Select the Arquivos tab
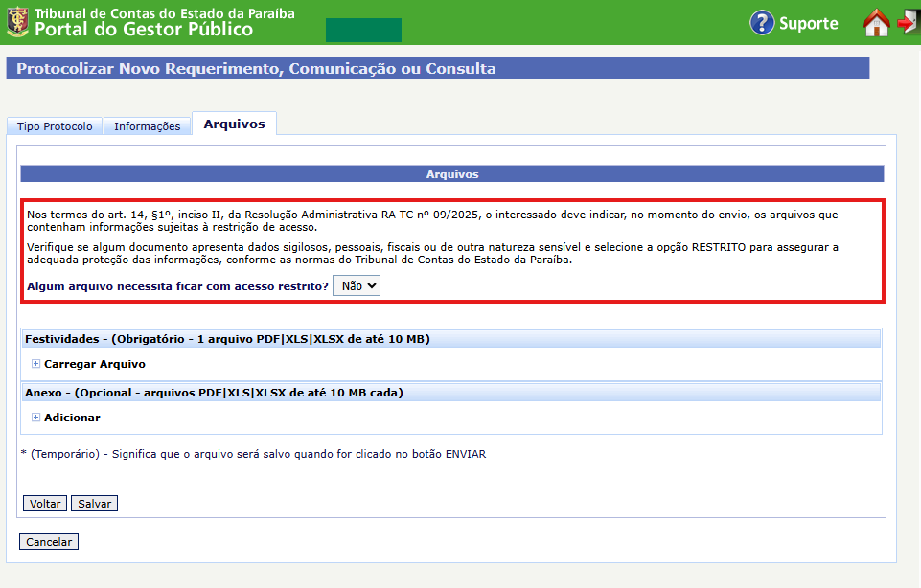This screenshot has height=588, width=921. 235,124
